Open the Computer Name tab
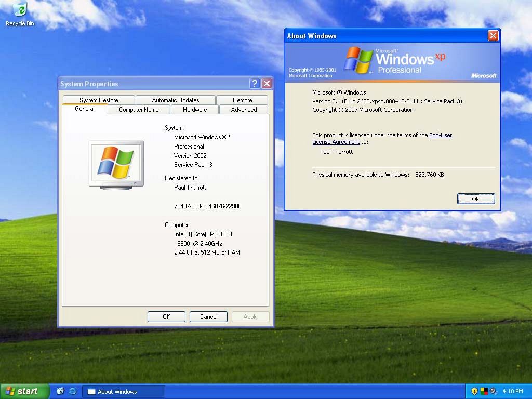Screen dimensions: 532x399 tap(138, 110)
